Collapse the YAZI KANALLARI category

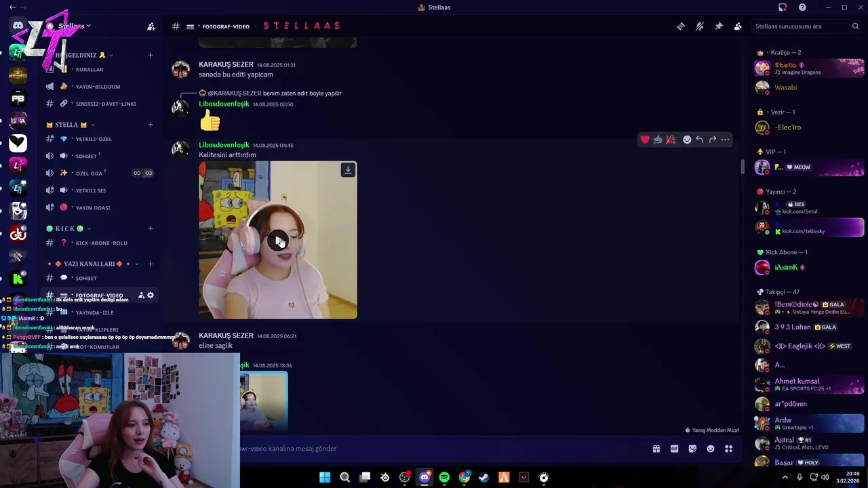pos(93,264)
